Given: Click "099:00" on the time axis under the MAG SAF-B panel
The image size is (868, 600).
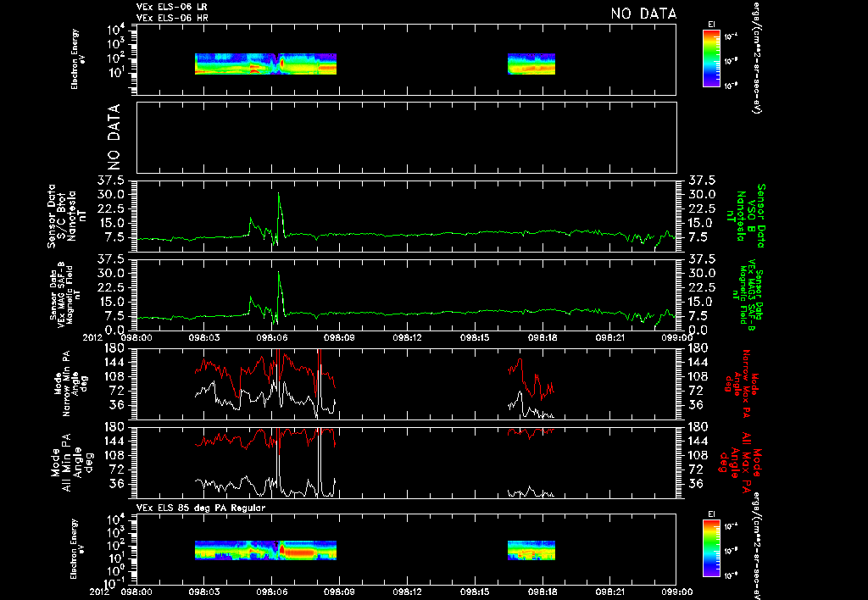Looking at the screenshot, I should coord(676,337).
